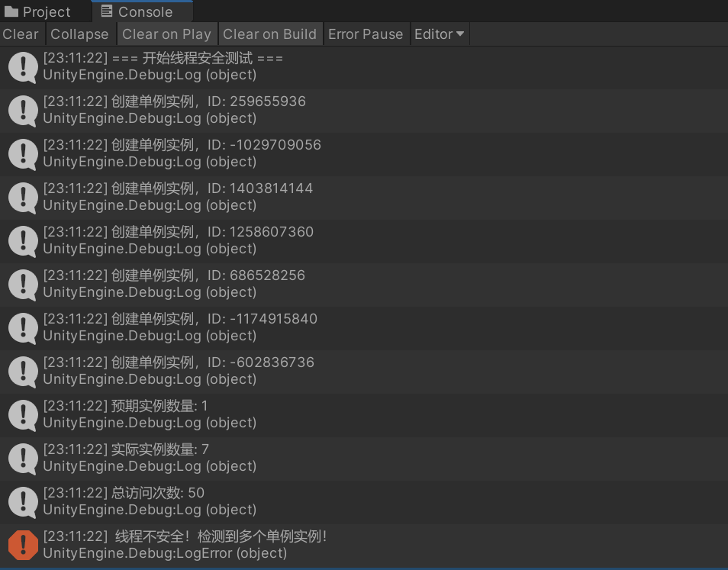The width and height of the screenshot is (728, 570).
Task: Toggle Clear on Build
Action: tap(269, 34)
